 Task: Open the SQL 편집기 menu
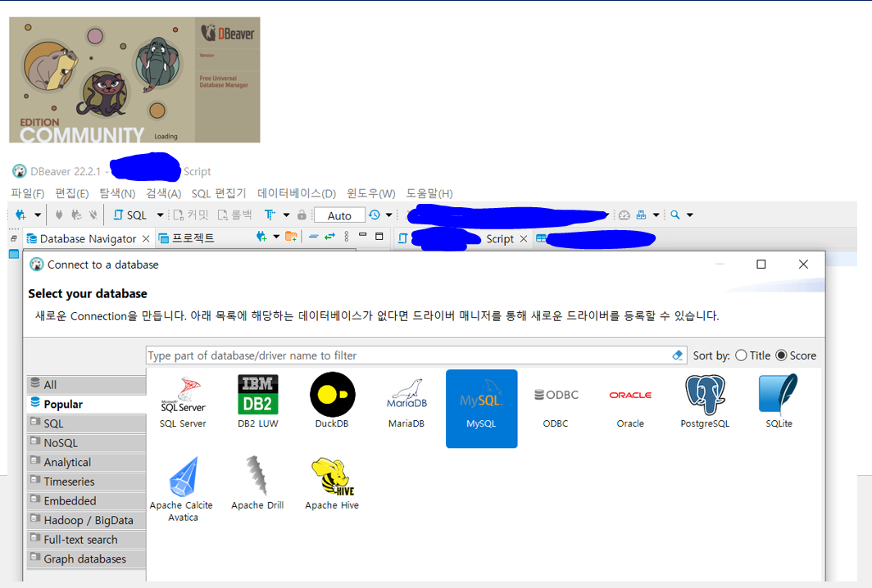219,193
